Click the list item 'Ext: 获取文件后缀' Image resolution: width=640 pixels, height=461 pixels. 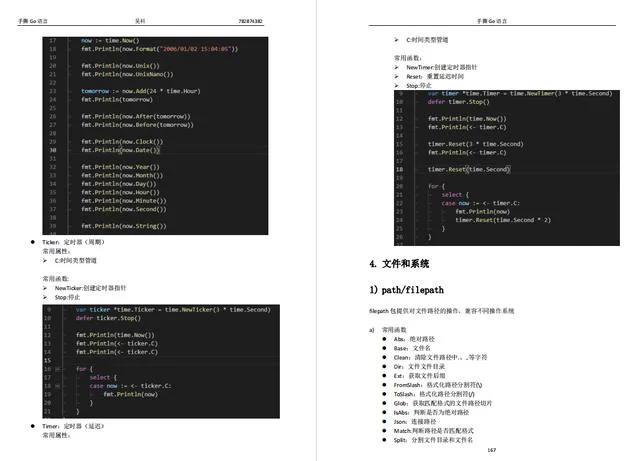[419, 376]
